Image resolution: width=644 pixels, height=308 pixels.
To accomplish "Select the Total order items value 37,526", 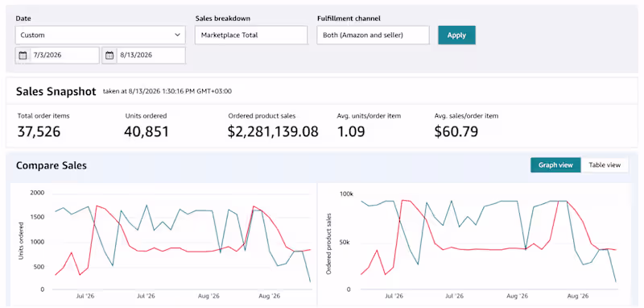I will coord(39,131).
